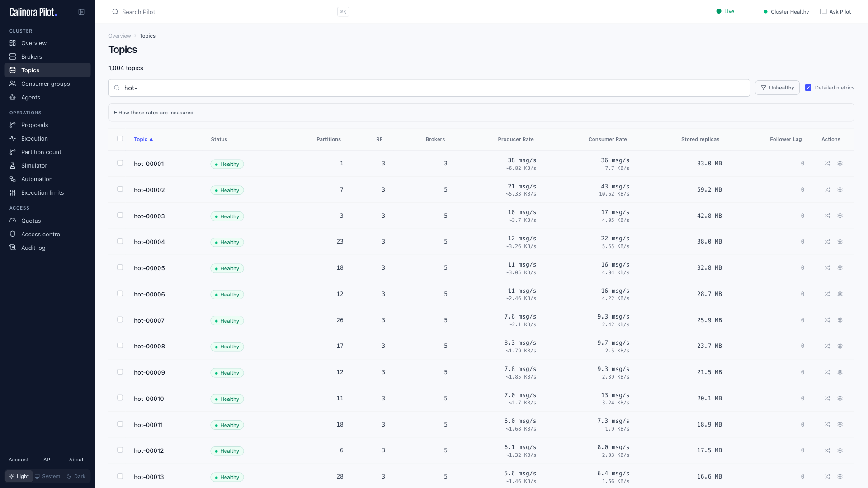
Task: Click the Search Pilot field
Action: pyautogui.click(x=230, y=12)
